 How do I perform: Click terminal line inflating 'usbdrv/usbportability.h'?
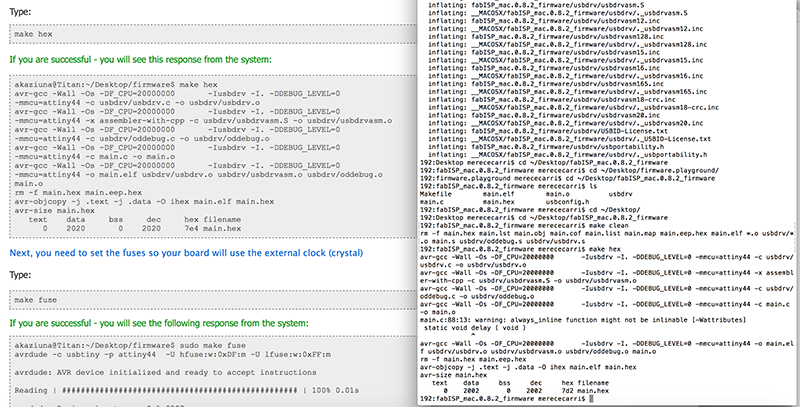(x=546, y=147)
